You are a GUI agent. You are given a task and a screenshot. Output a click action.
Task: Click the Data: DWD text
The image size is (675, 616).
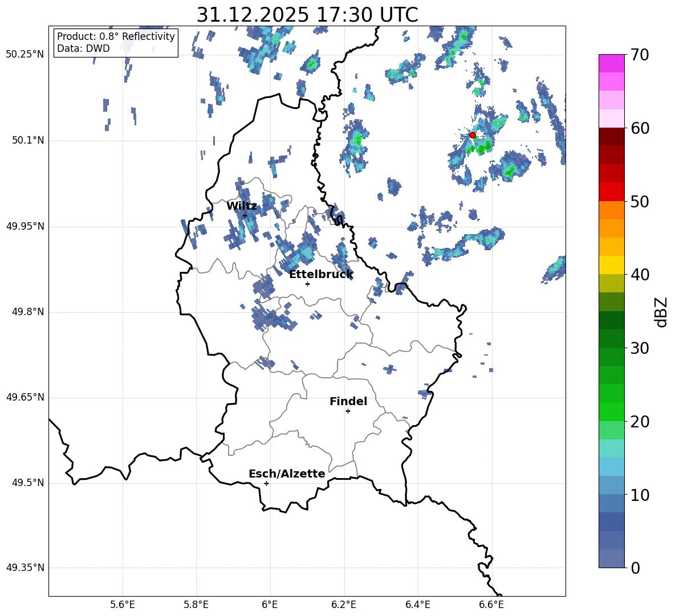click(83, 48)
